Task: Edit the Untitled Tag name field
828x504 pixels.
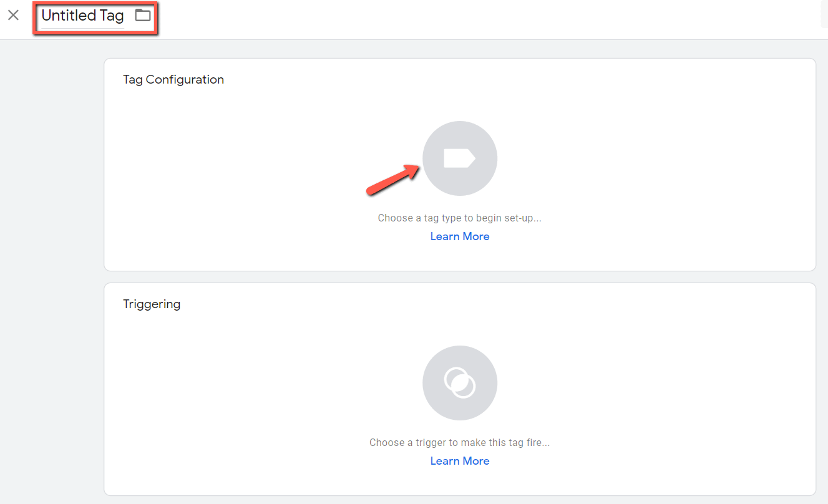Action: click(x=82, y=16)
